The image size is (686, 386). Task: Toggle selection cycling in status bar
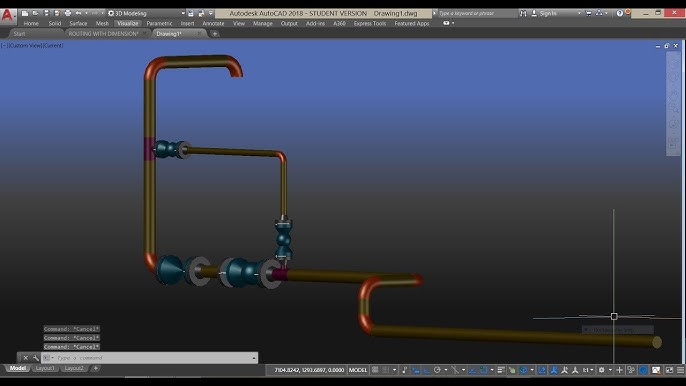point(512,370)
